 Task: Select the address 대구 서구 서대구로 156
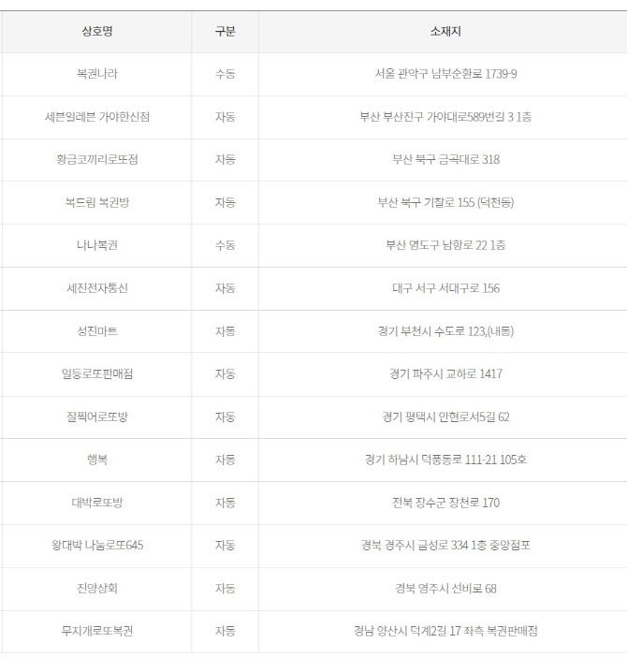point(445,288)
